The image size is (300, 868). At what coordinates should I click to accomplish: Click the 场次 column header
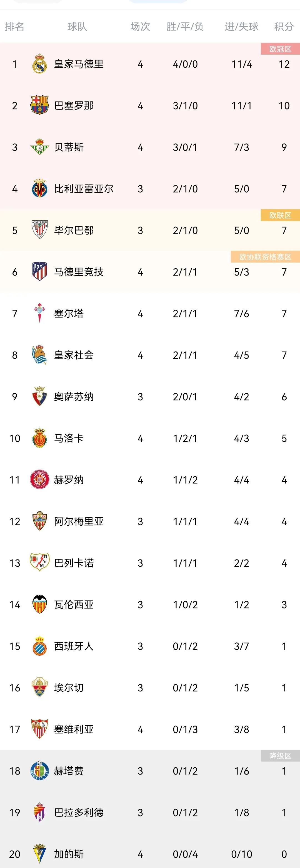pyautogui.click(x=141, y=27)
